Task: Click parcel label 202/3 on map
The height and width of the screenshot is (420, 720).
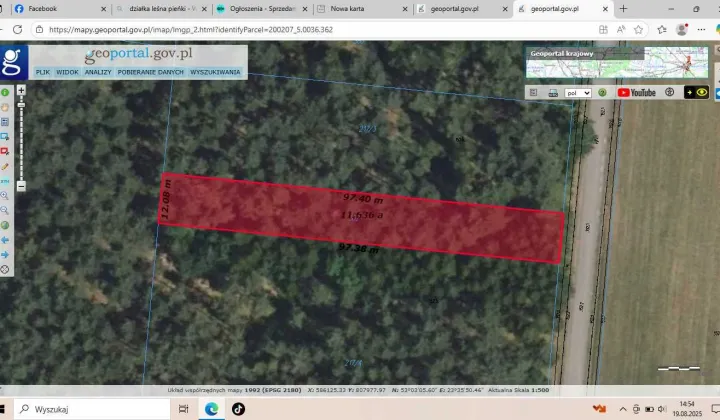Action: (367, 129)
